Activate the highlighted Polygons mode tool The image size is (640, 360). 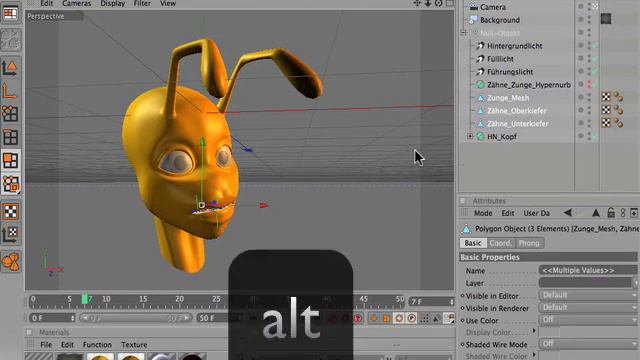[x=10, y=160]
